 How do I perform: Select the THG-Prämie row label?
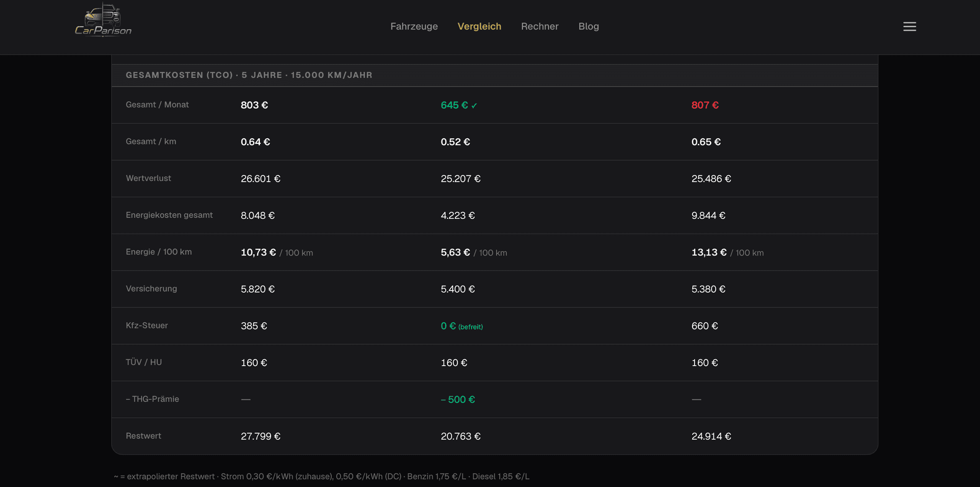(152, 399)
